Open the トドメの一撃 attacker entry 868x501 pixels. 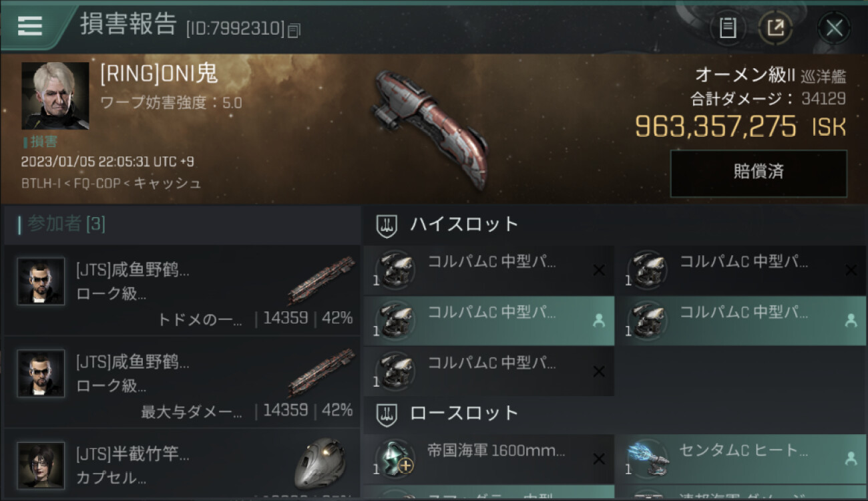[182, 290]
